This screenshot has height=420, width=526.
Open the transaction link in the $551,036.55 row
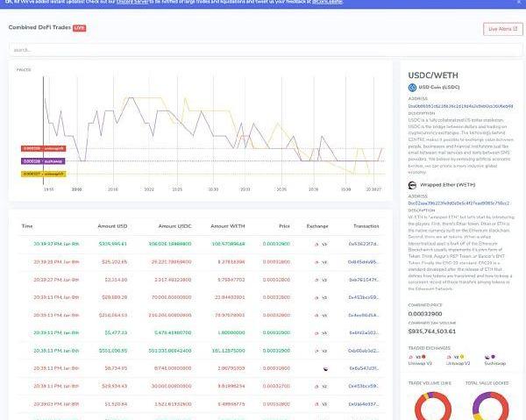coord(364,351)
